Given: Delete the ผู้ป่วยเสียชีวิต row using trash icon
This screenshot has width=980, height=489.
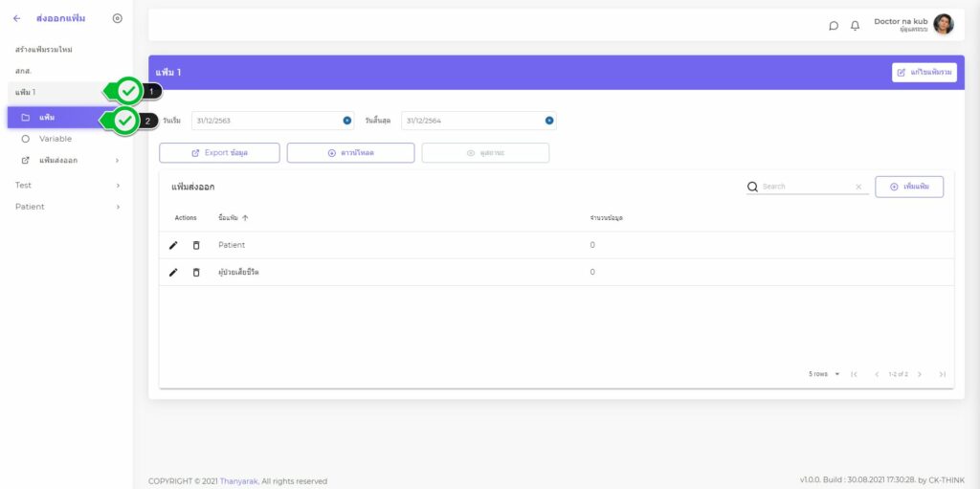Looking at the screenshot, I should pos(196,272).
